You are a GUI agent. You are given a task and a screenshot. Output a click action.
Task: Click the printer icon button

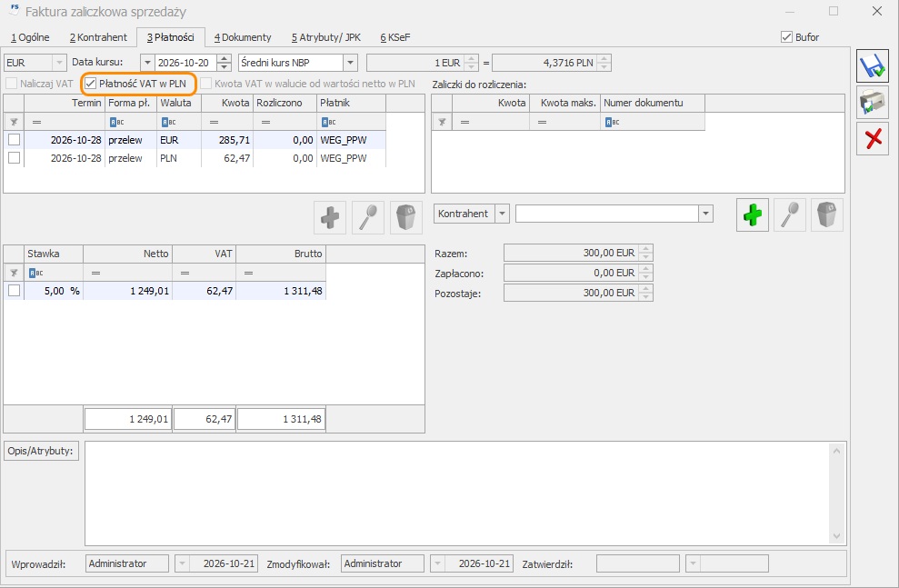tap(872, 103)
